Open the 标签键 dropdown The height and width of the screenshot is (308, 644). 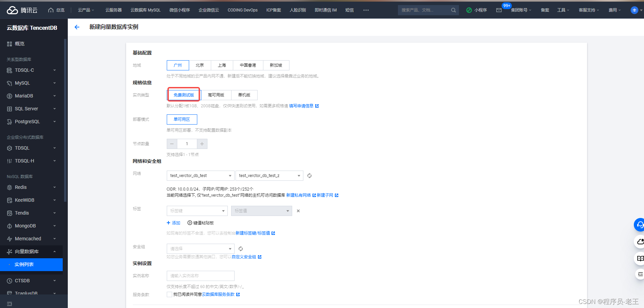click(x=197, y=211)
